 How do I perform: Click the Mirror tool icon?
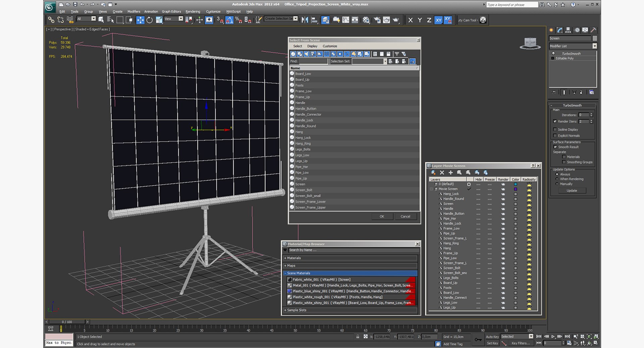pos(305,20)
